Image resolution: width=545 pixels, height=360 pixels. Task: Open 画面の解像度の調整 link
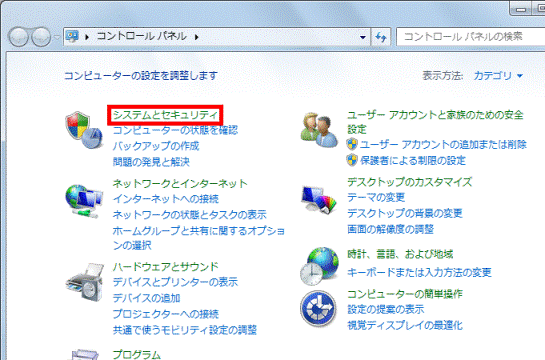click(391, 229)
